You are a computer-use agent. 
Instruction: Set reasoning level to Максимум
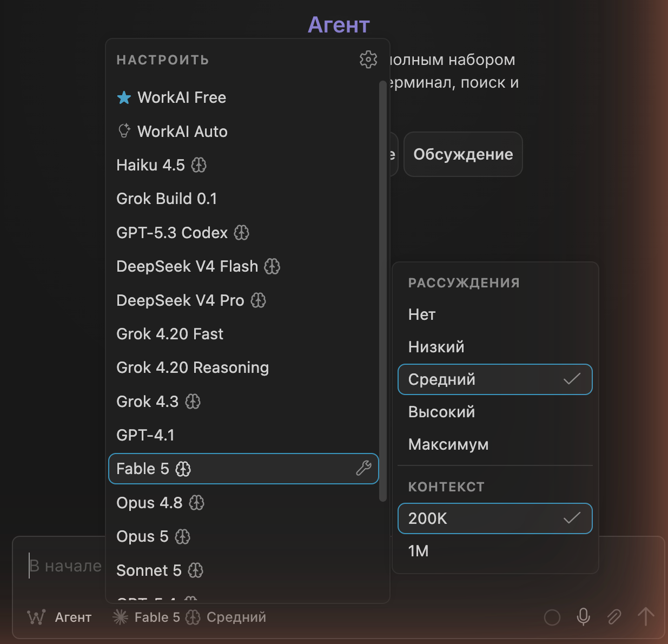pyautogui.click(x=495, y=444)
